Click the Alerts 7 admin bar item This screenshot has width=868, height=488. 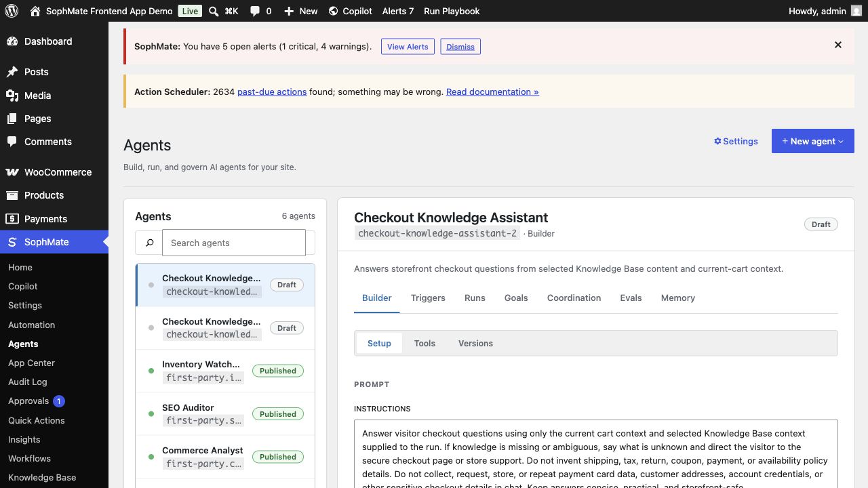click(x=398, y=11)
